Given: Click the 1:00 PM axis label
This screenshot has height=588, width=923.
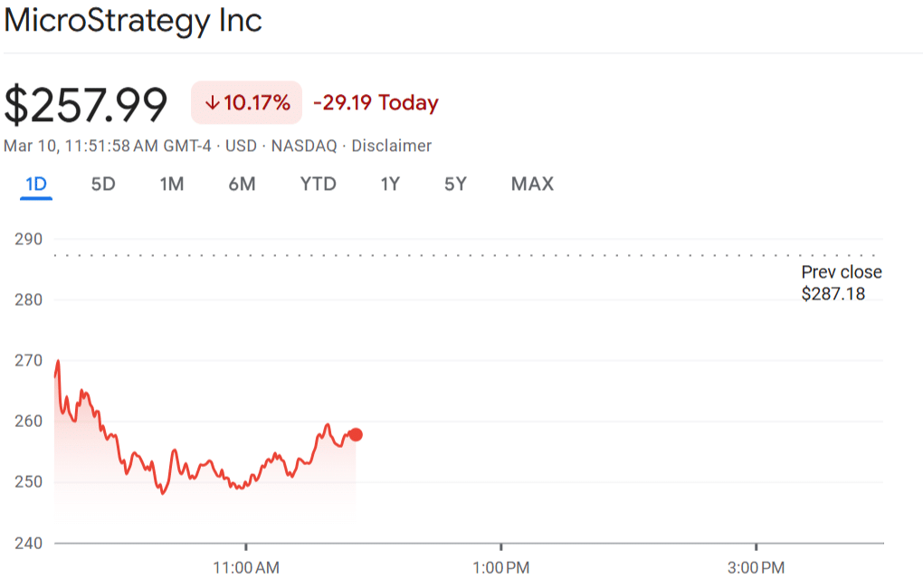Looking at the screenshot, I should (x=500, y=569).
